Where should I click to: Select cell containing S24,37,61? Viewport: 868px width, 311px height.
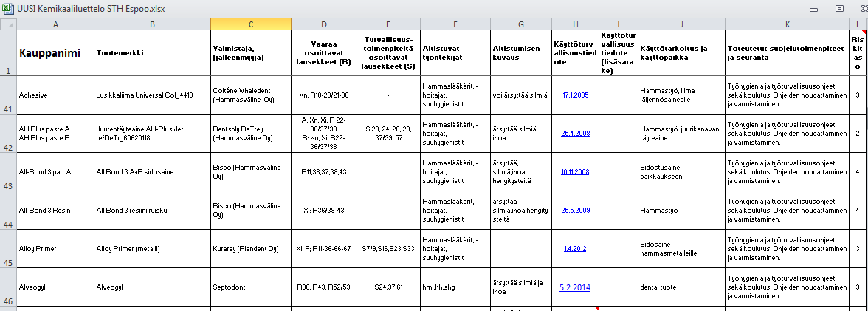click(x=388, y=287)
